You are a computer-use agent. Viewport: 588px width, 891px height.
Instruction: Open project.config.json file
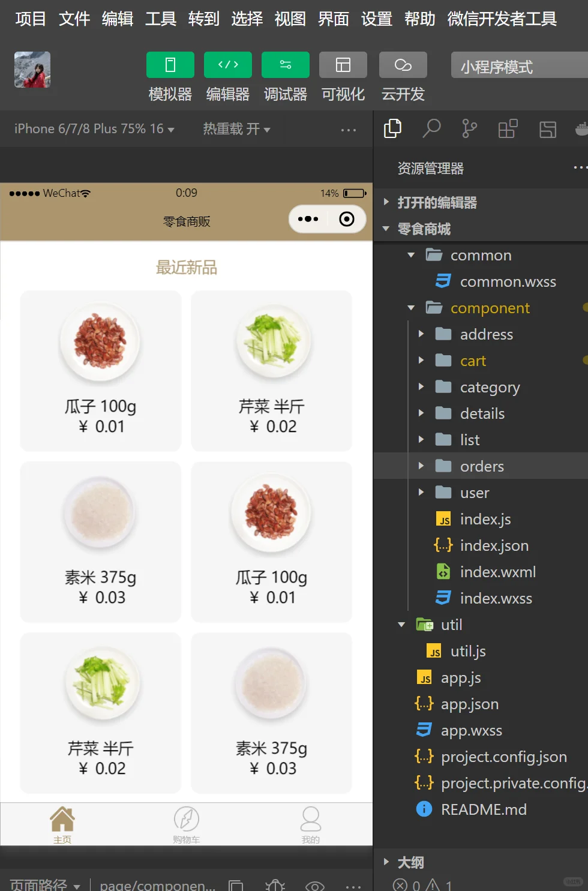coord(481,757)
